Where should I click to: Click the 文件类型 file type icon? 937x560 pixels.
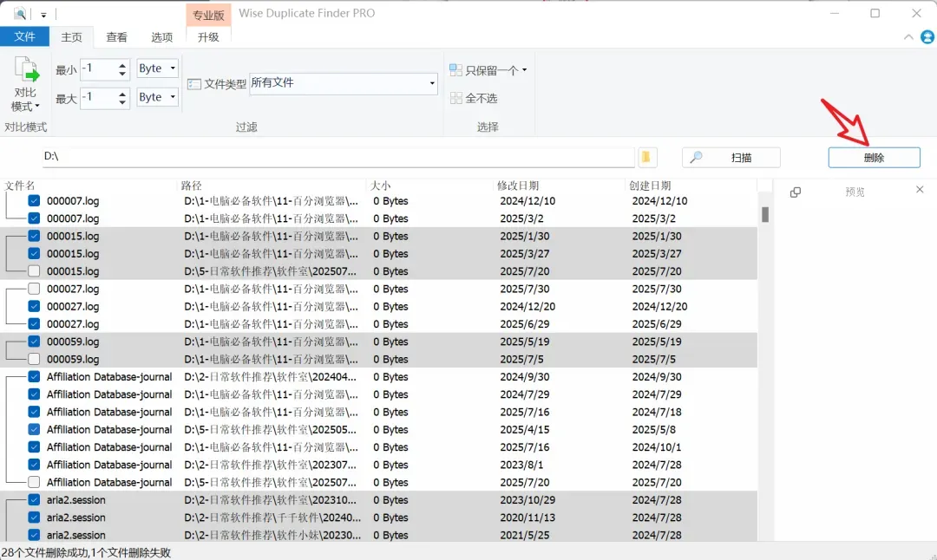(193, 84)
